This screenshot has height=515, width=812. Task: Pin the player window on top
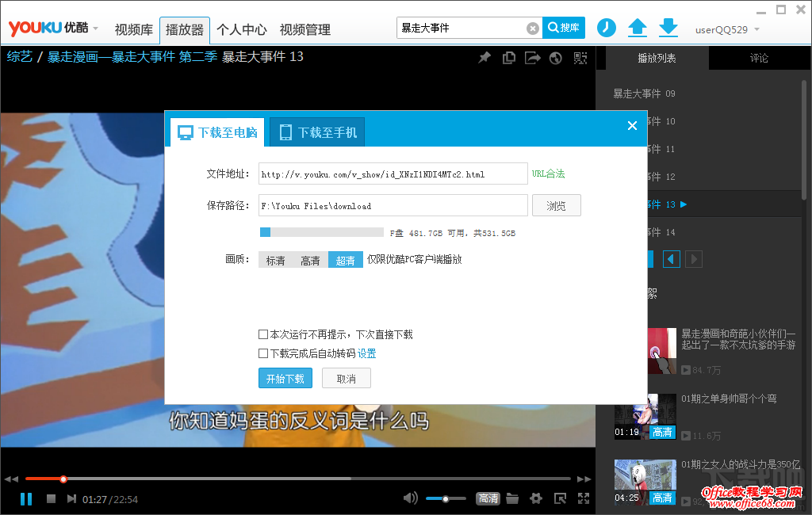[484, 58]
